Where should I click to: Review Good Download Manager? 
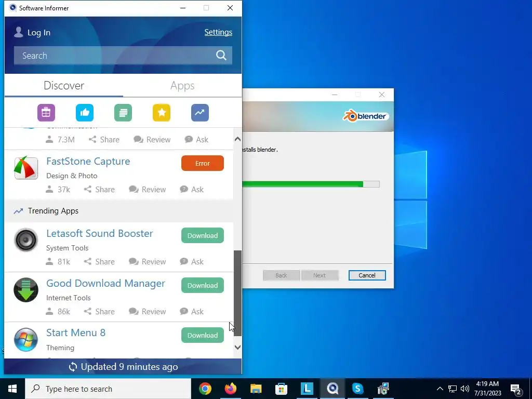click(148, 312)
